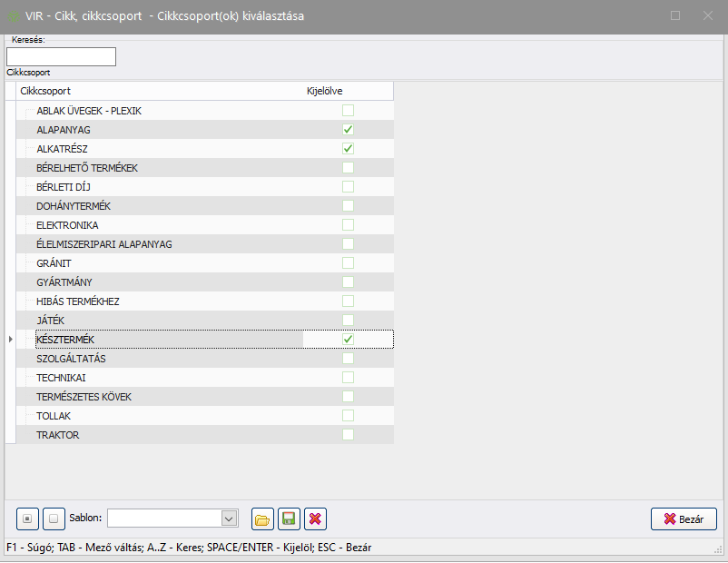Viewport: 728px width, 563px height.
Task: Open template with the folder icon
Action: point(262,519)
